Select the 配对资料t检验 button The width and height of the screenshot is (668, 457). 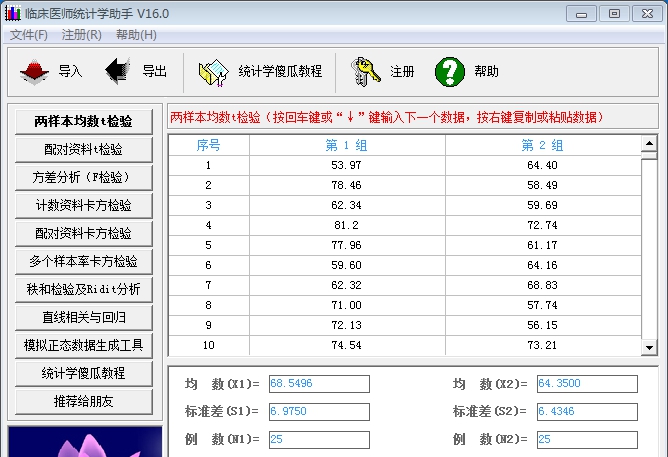(84, 149)
